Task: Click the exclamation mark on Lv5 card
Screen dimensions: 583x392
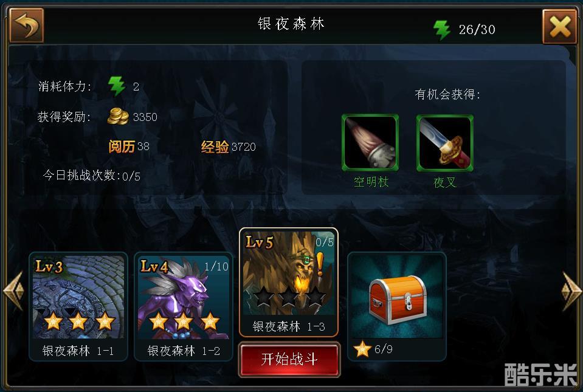Action: (x=320, y=263)
